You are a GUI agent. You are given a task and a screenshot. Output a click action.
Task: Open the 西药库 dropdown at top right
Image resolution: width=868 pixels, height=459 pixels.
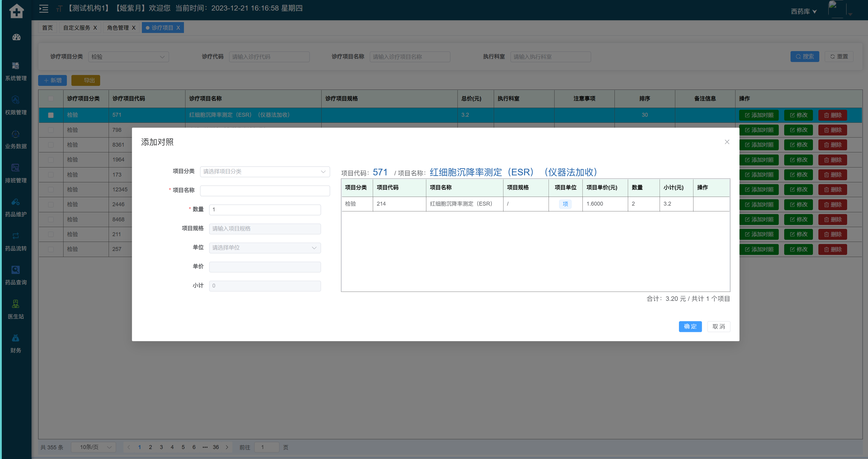click(x=804, y=11)
